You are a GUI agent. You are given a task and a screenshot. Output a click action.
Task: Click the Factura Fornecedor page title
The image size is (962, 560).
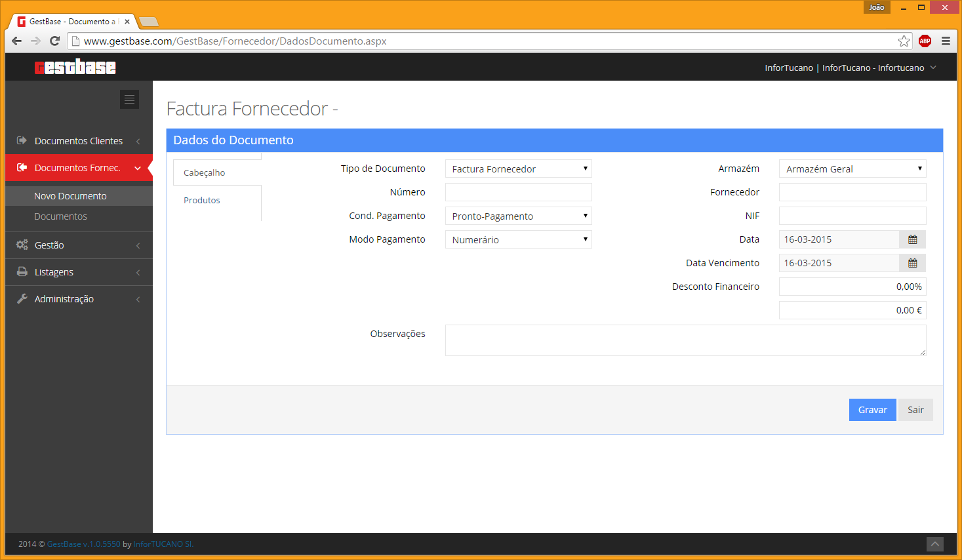[x=252, y=108]
